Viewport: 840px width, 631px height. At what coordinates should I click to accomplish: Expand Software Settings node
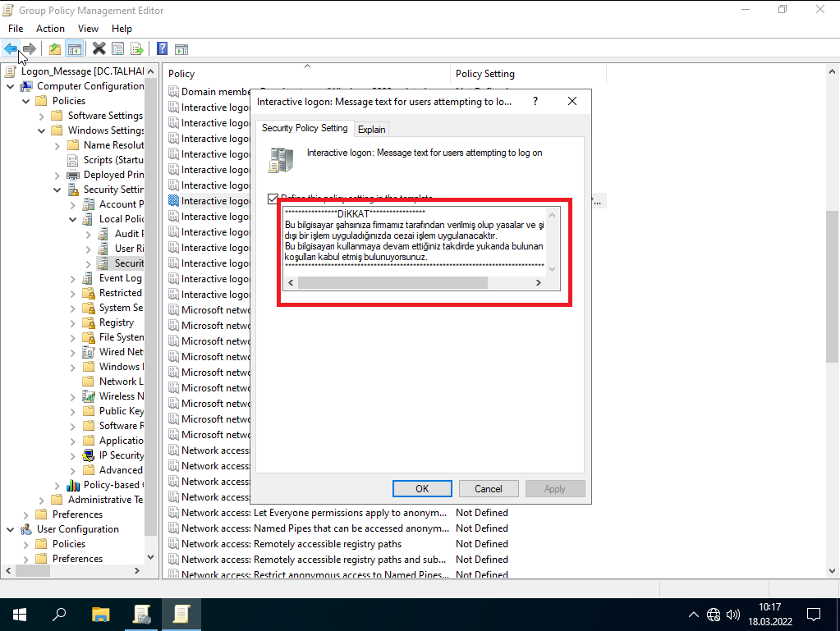42,116
